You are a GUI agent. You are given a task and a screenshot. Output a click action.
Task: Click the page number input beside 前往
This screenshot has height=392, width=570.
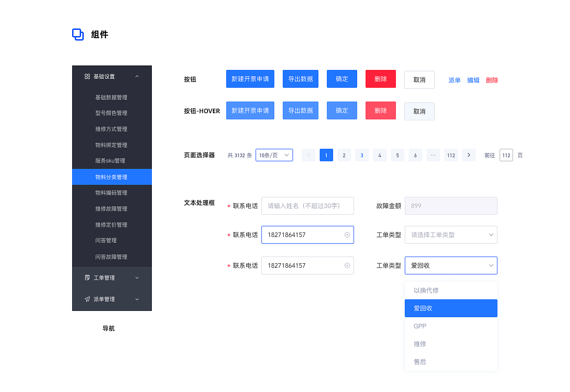coord(506,155)
